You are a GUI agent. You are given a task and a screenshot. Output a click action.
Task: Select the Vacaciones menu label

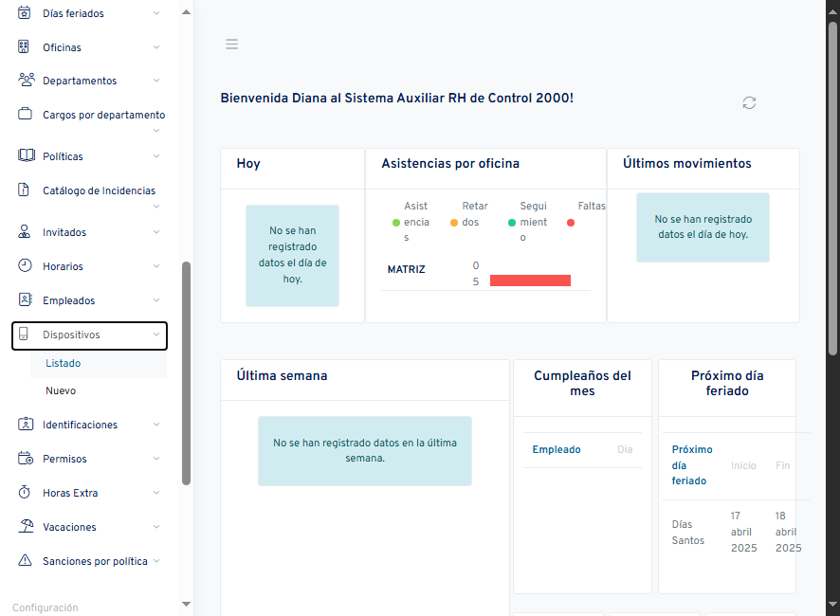click(69, 527)
